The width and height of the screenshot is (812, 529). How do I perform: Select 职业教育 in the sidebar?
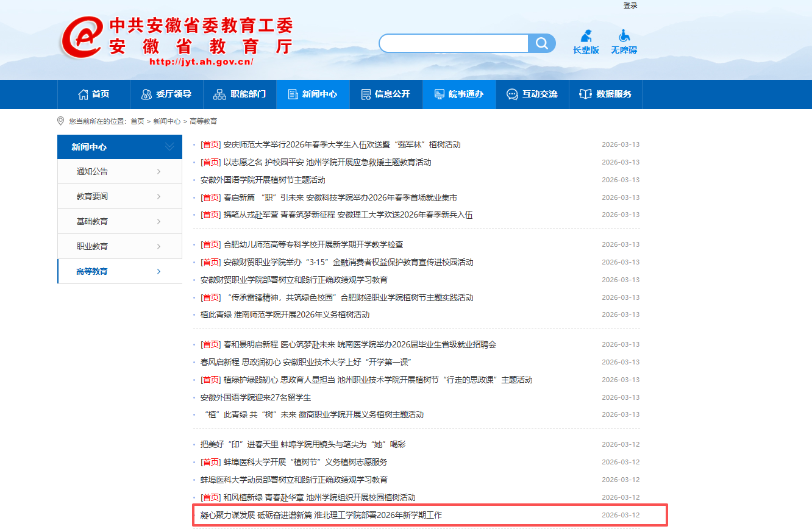(x=92, y=247)
